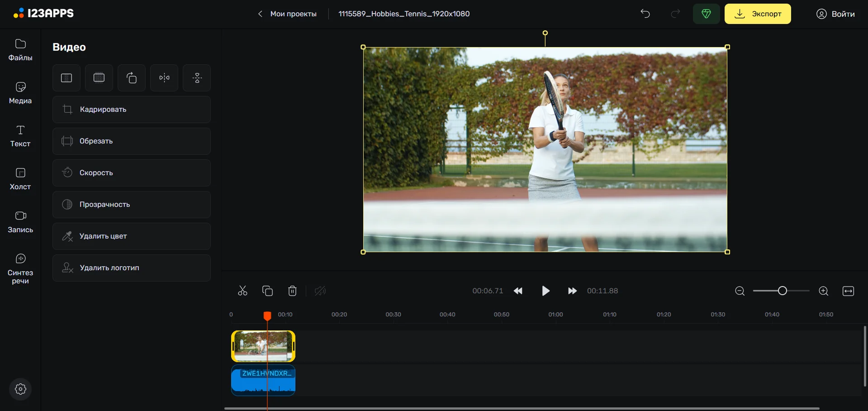Click the undo arrow icon
This screenshot has height=411, width=868.
pyautogui.click(x=645, y=14)
